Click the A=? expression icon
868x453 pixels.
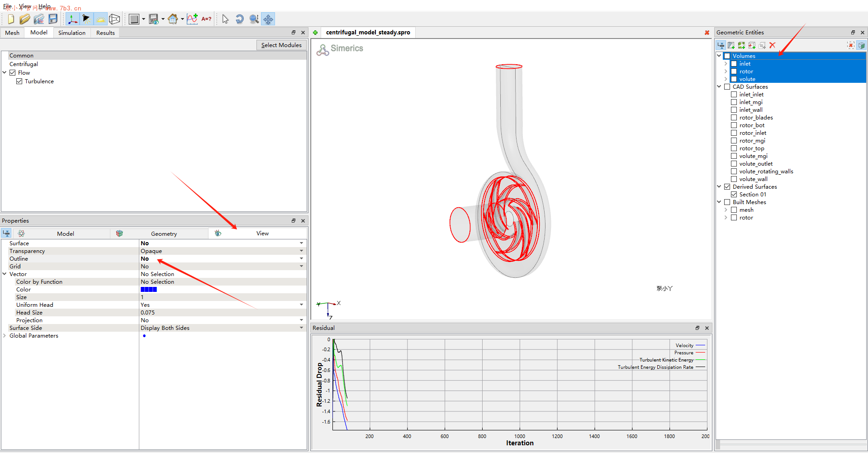206,19
